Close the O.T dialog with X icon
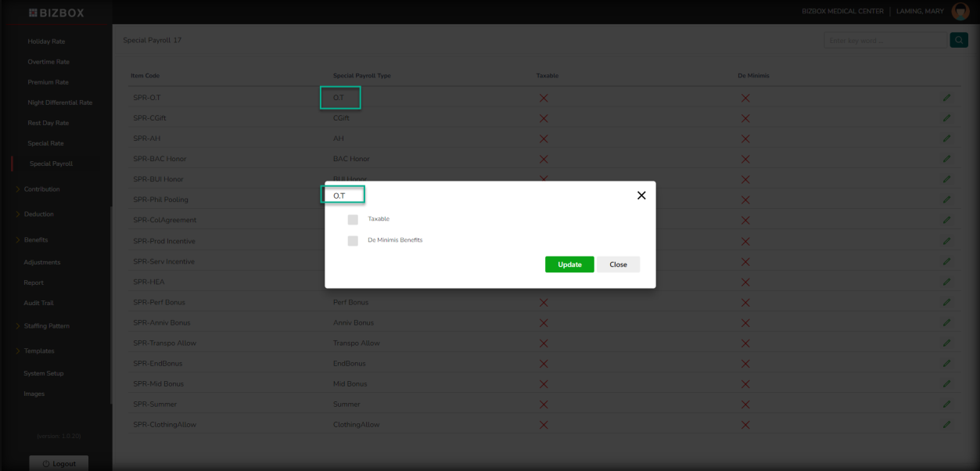Image resolution: width=980 pixels, height=471 pixels. [641, 196]
